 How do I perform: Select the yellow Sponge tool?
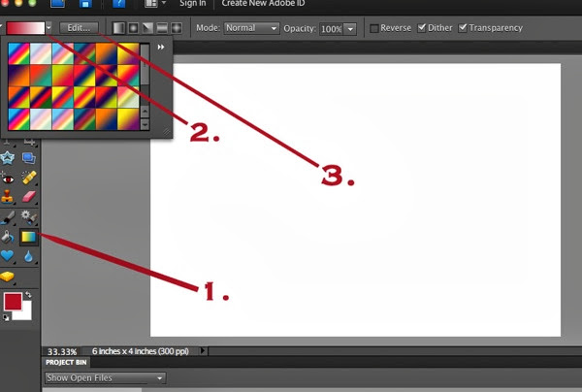[x=8, y=277]
